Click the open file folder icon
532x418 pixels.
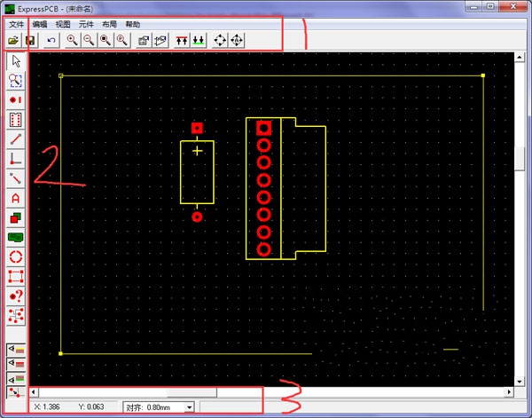(x=13, y=41)
